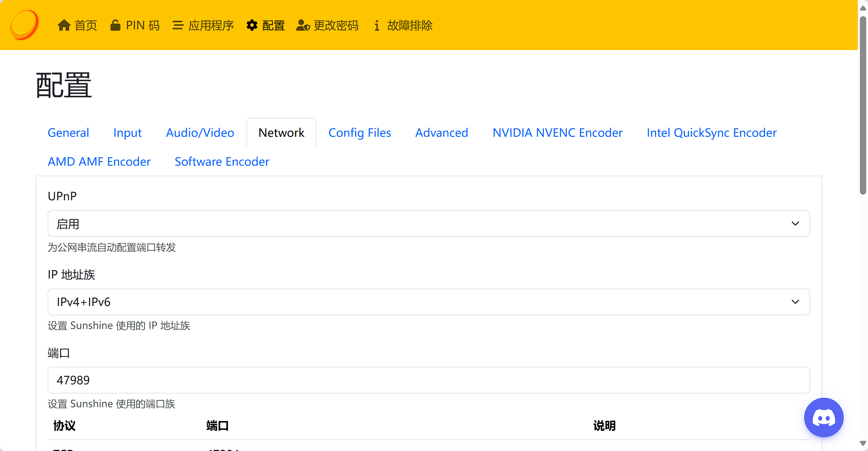Click the applications list icon
The height and width of the screenshot is (451, 868).
click(x=178, y=25)
